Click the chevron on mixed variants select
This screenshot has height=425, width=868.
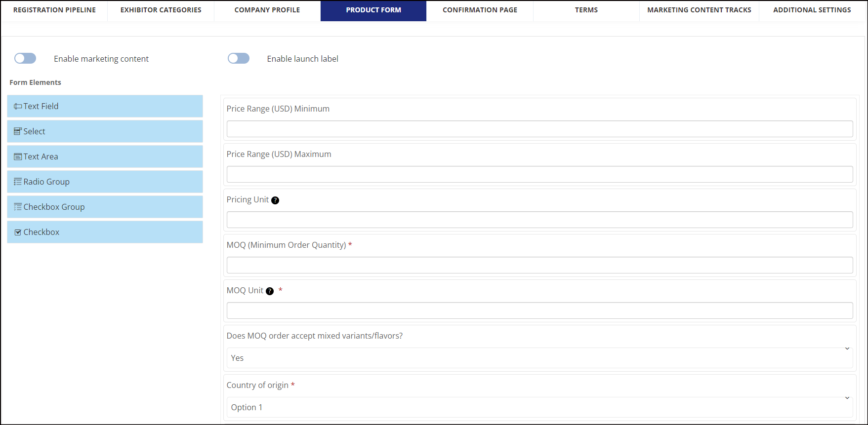pos(847,348)
